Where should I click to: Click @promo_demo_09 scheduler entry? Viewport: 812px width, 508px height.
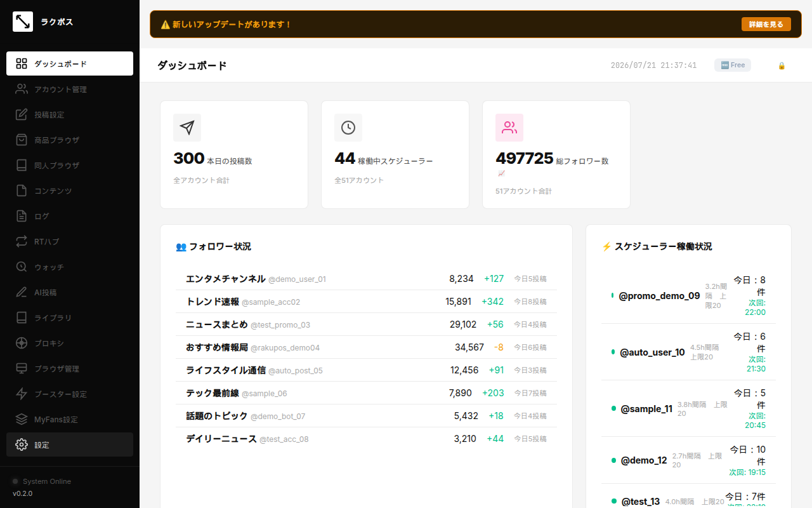(688, 295)
